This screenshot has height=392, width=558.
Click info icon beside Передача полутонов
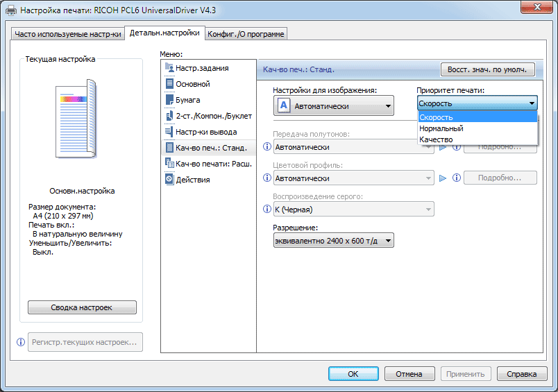coord(267,147)
